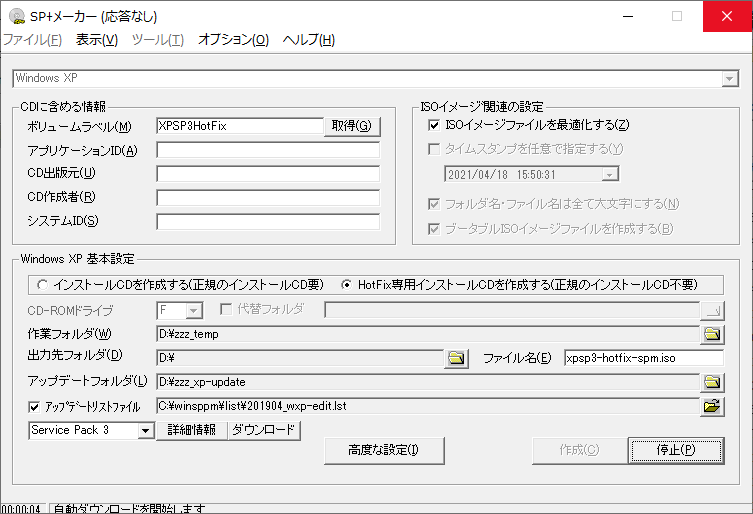Focus the システムID input field
753x514 pixels.
[268, 222]
